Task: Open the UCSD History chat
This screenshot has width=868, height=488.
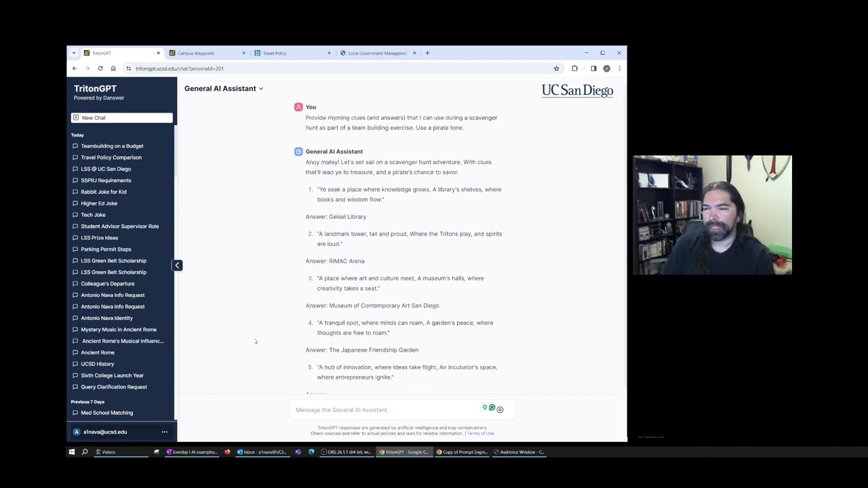Action: click(98, 364)
